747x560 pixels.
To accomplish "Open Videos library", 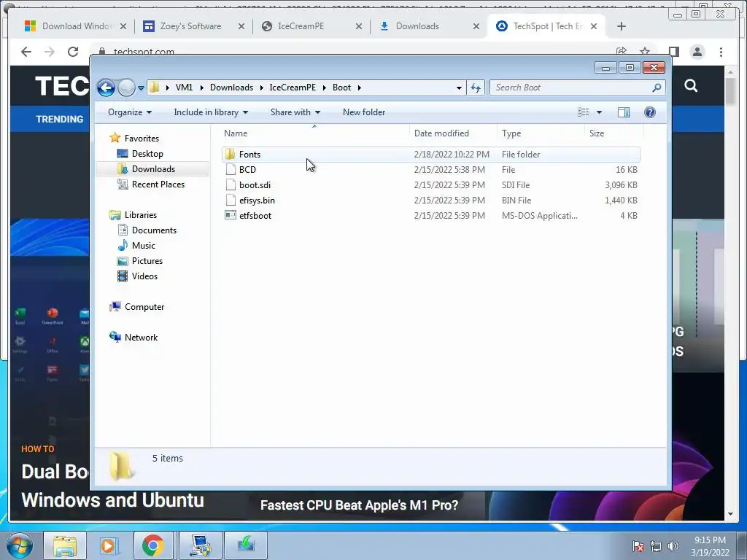I will click(144, 276).
